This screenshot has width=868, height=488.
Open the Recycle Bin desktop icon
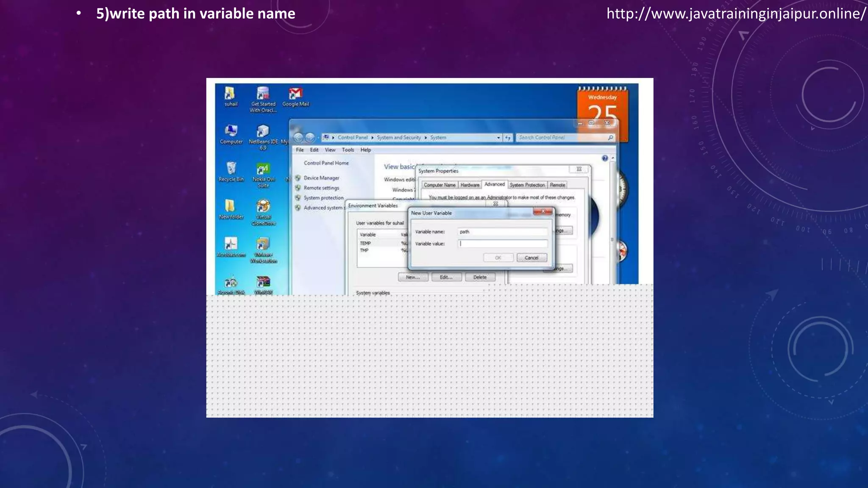(231, 169)
